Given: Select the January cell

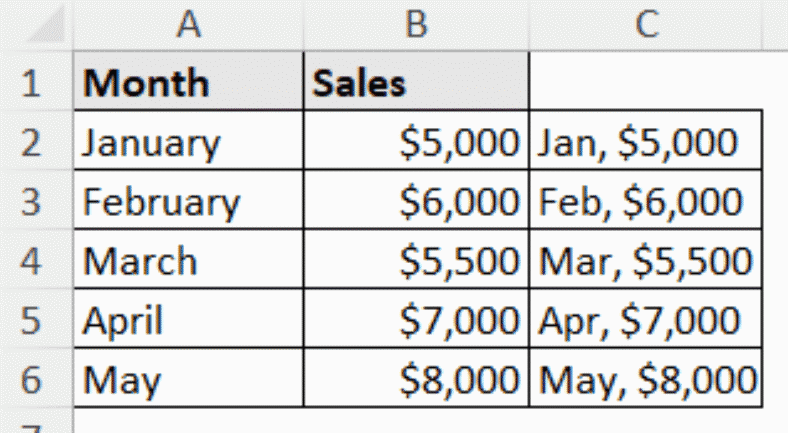Looking at the screenshot, I should pyautogui.click(x=188, y=142).
